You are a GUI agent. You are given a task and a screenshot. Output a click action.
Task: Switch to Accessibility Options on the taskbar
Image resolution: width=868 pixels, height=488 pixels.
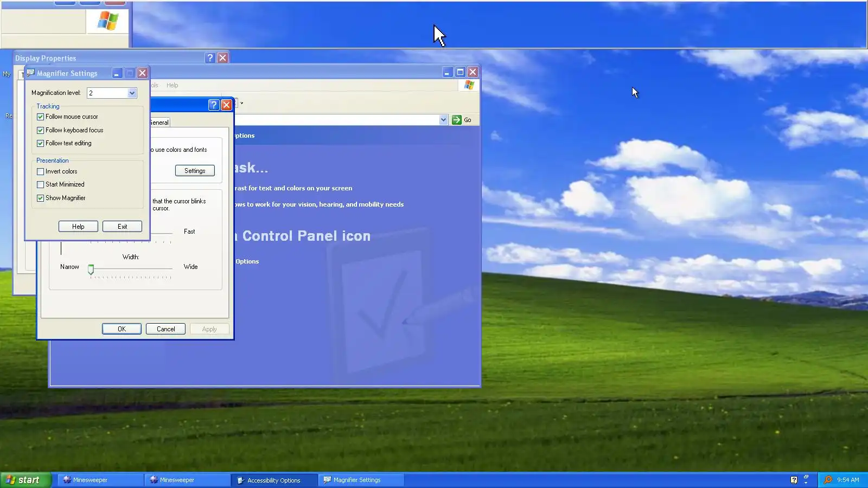pos(274,480)
